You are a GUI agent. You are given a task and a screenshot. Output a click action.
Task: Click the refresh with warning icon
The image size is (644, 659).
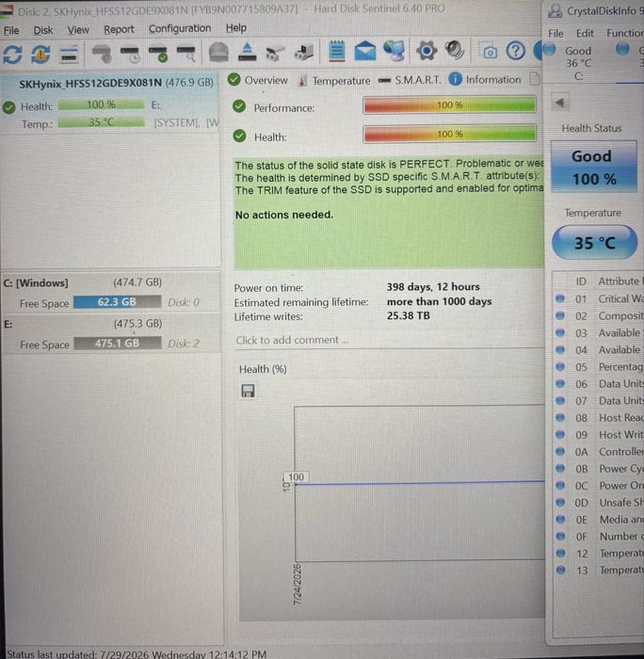[x=40, y=55]
